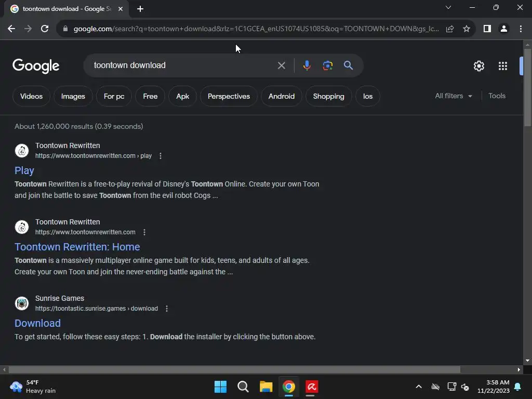Switch to the Shopping results
This screenshot has height=399, width=532.
point(328,96)
